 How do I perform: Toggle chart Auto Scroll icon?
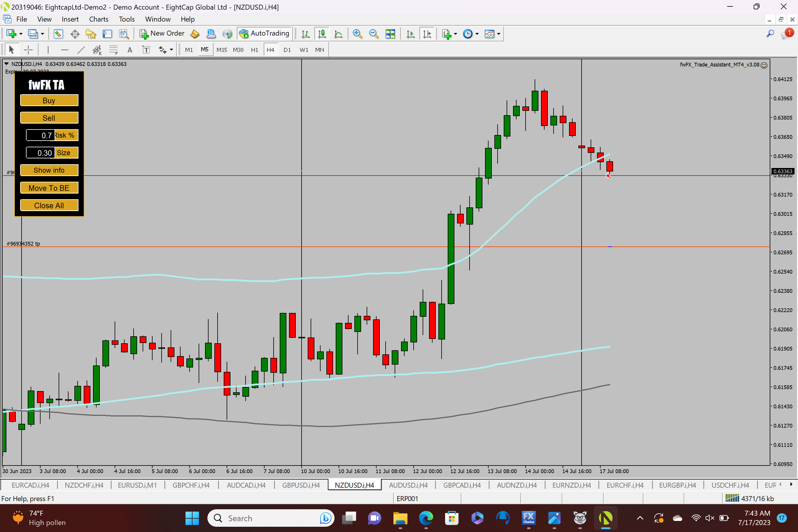410,34
